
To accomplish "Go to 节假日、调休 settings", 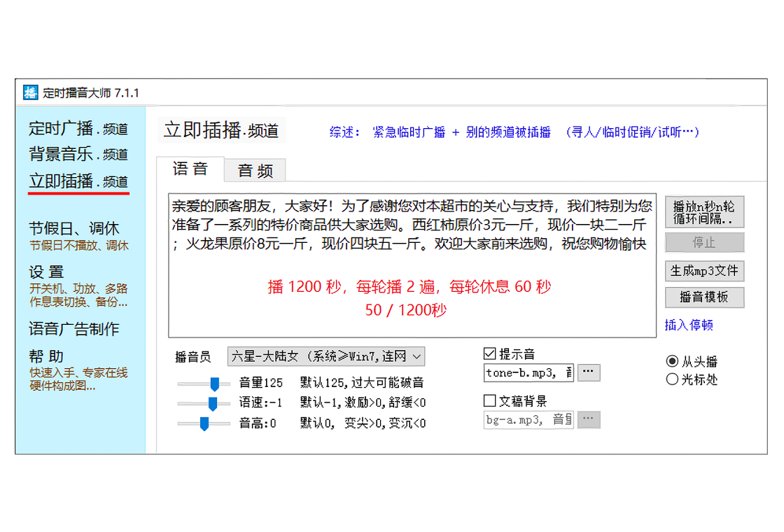I will coord(74,229).
